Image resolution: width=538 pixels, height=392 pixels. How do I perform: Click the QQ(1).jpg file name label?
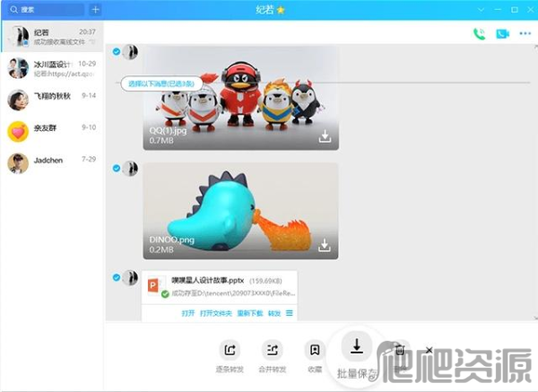[x=168, y=131]
